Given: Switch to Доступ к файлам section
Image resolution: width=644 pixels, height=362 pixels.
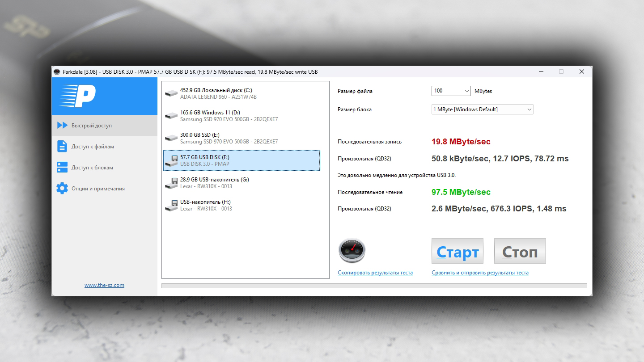Looking at the screenshot, I should pyautogui.click(x=105, y=147).
